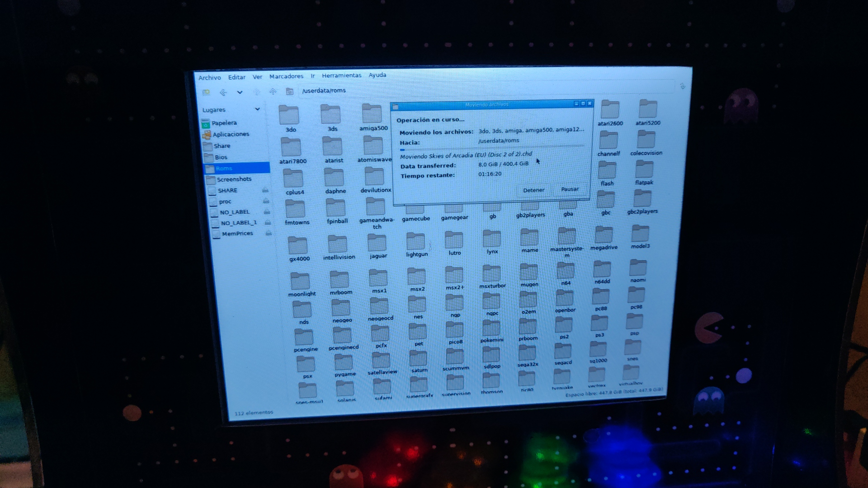
Task: Eject the MemPrices volume
Action: pos(269,233)
